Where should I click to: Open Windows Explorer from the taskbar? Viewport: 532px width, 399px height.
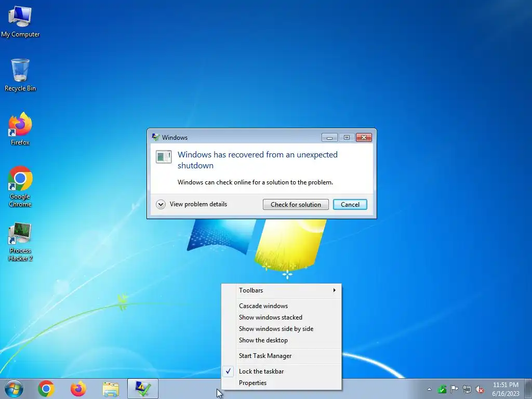click(x=111, y=389)
